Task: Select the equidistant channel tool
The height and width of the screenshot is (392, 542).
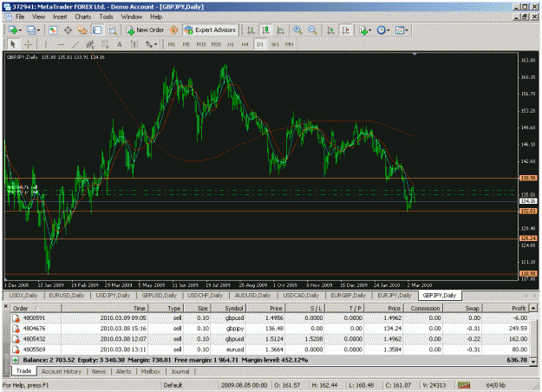Action: (90, 44)
